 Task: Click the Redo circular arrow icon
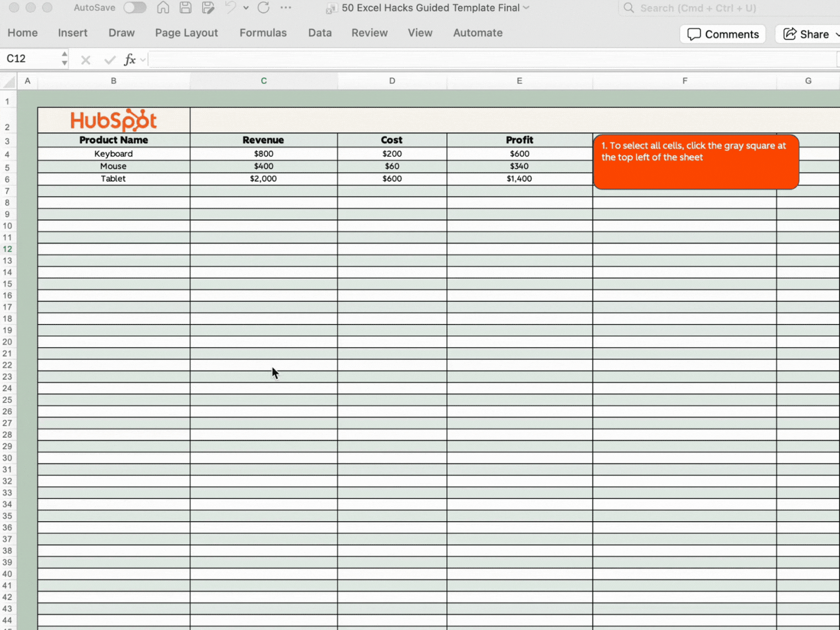tap(263, 8)
